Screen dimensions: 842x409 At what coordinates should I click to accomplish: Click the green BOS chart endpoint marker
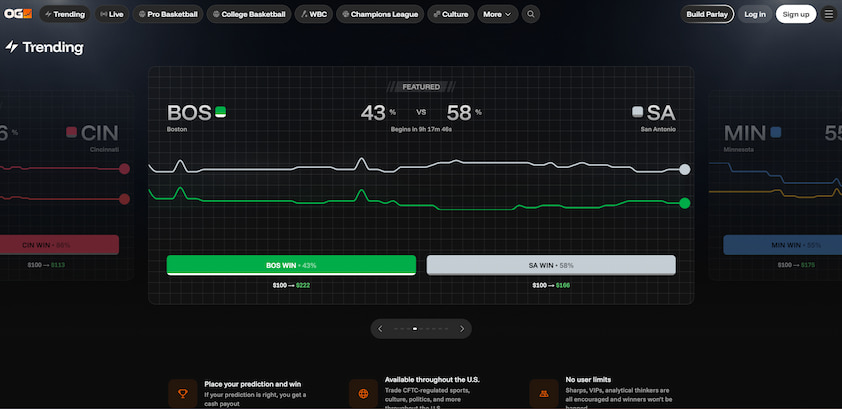coord(685,203)
